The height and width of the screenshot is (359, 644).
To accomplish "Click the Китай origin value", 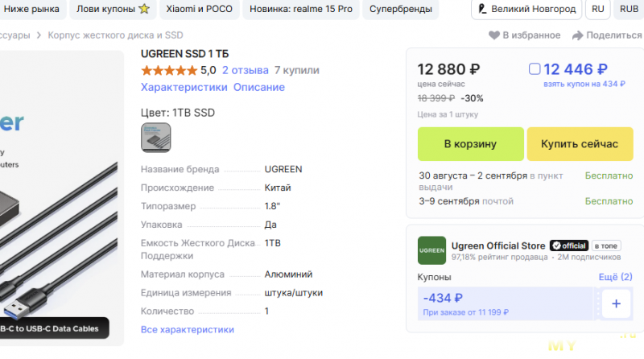I will 278,188.
